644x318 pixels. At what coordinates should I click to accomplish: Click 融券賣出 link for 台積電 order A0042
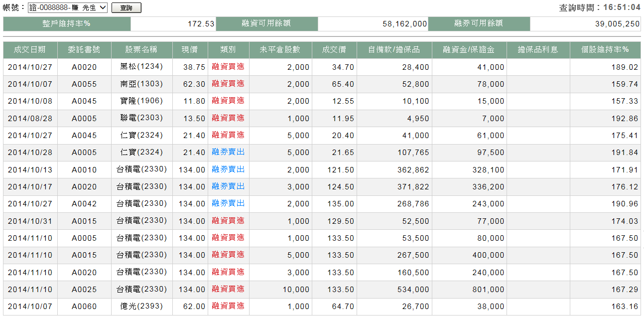228,203
